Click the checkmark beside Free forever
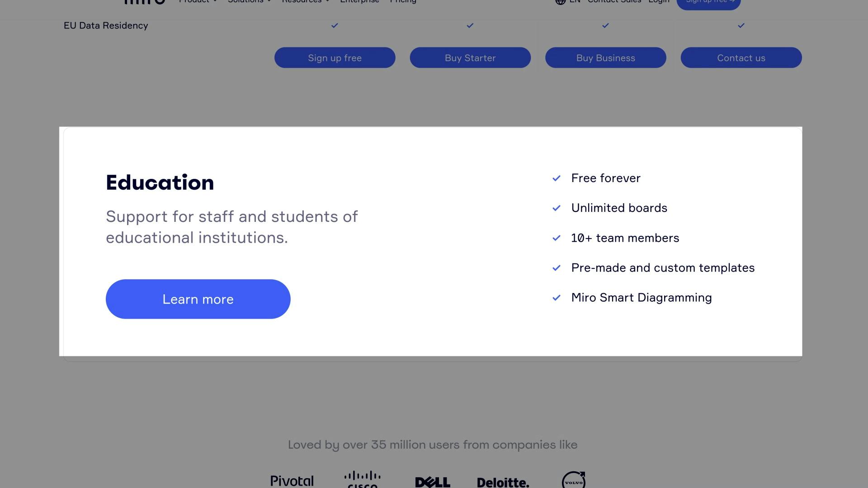The height and width of the screenshot is (488, 868). (556, 178)
